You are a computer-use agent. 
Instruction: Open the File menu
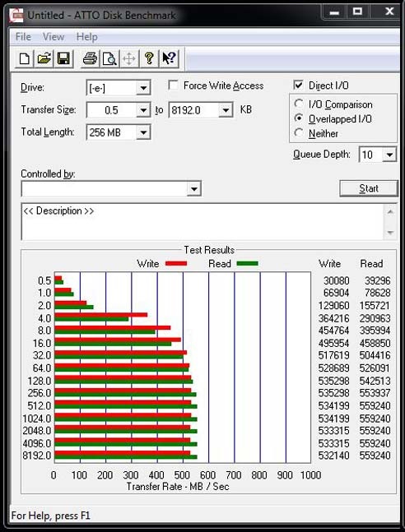[x=23, y=37]
